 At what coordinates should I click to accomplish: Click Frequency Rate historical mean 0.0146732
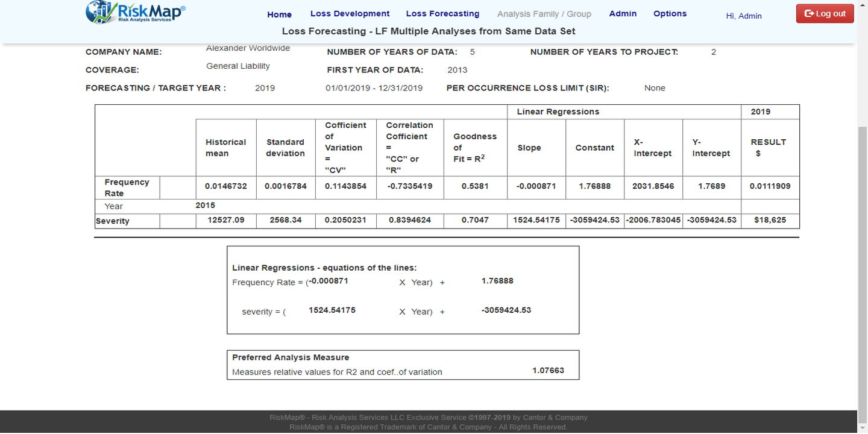pyautogui.click(x=226, y=186)
